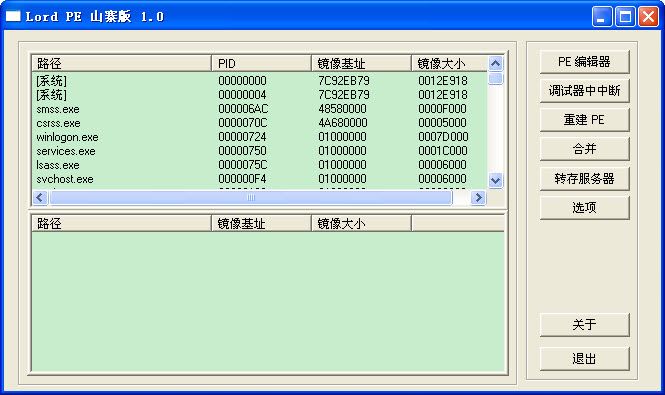Image resolution: width=665 pixels, height=395 pixels.
Task: Click the horizontal scroll right arrow
Action: tap(478, 198)
